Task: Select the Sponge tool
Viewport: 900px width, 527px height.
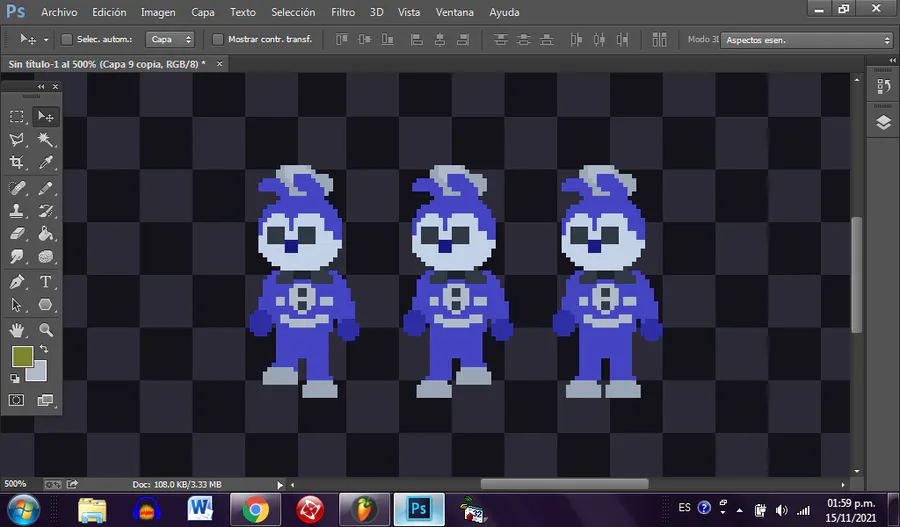Action: (x=46, y=257)
